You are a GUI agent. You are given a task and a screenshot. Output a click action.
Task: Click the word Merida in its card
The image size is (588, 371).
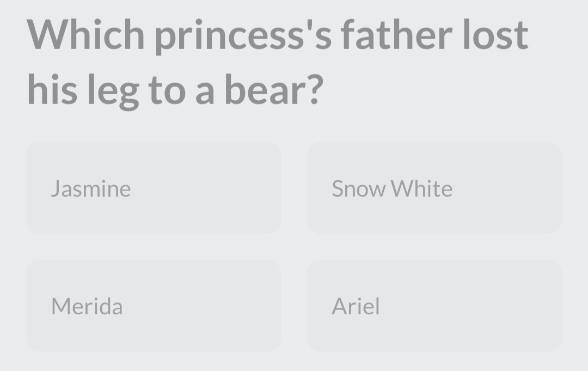click(x=87, y=306)
